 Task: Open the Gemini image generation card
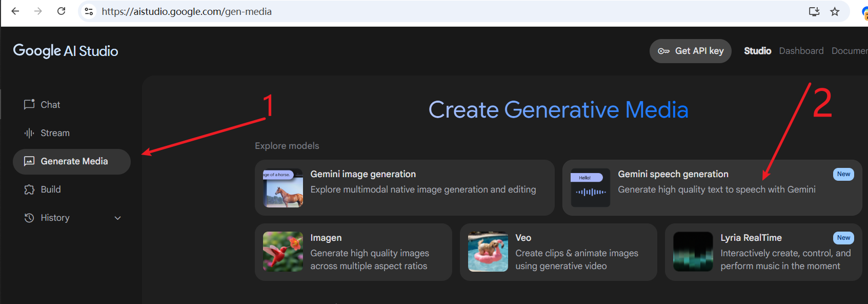tap(405, 187)
